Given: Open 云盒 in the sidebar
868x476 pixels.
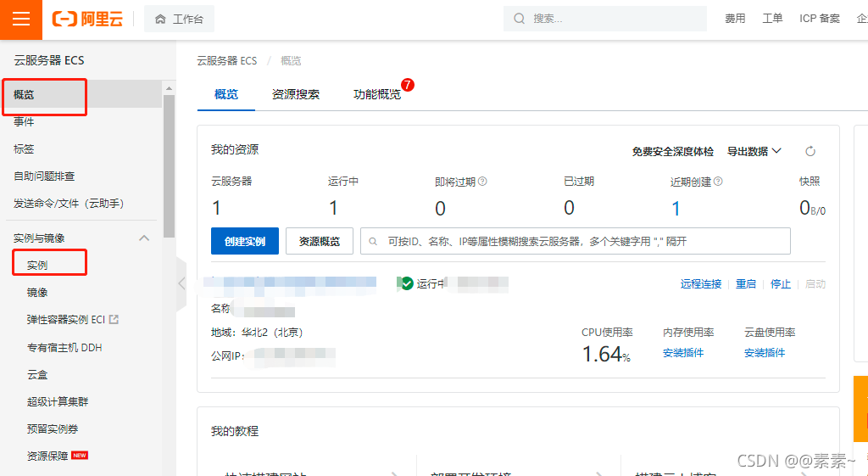Looking at the screenshot, I should click(x=37, y=374).
